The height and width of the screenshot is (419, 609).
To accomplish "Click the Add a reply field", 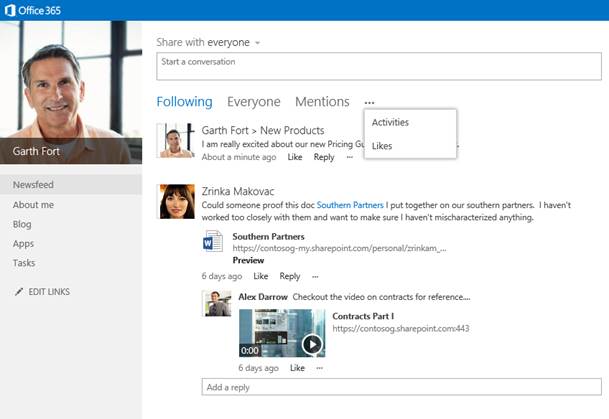I will pos(402,387).
